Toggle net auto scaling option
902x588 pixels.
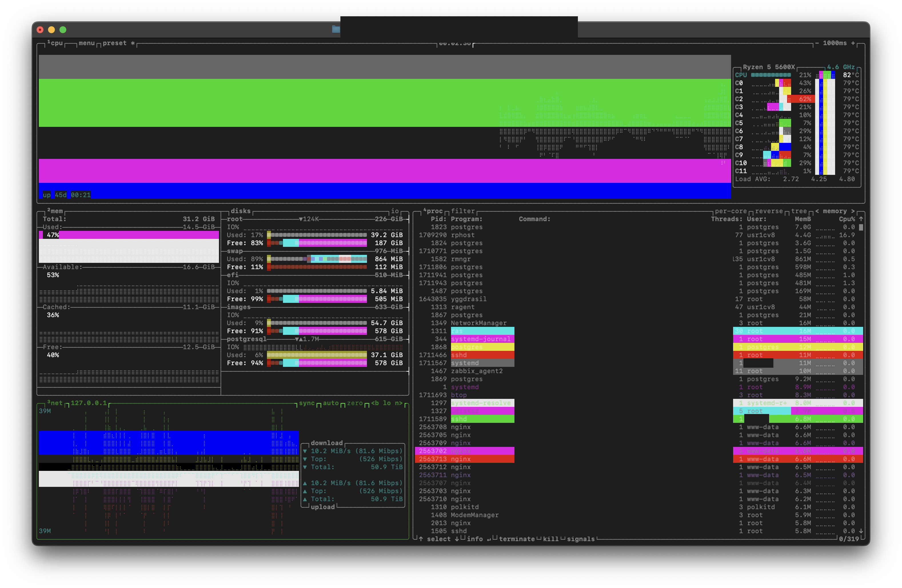331,403
